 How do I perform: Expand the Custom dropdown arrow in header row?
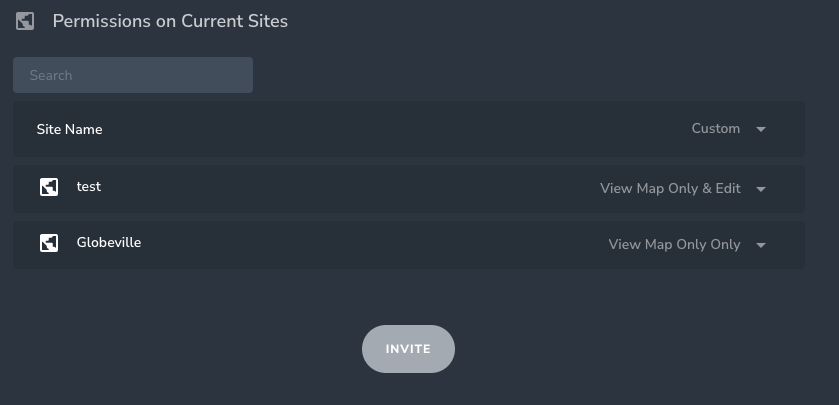pyautogui.click(x=761, y=129)
